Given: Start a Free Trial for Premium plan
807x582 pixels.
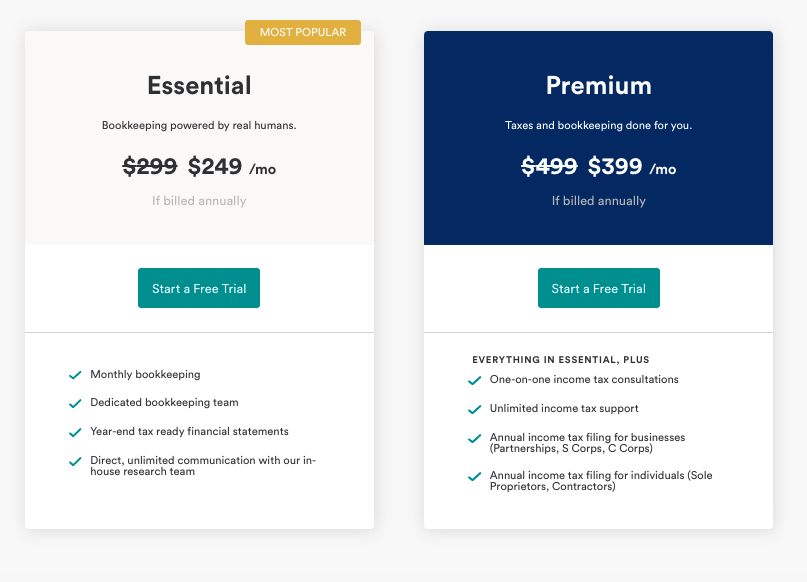Looking at the screenshot, I should point(599,288).
